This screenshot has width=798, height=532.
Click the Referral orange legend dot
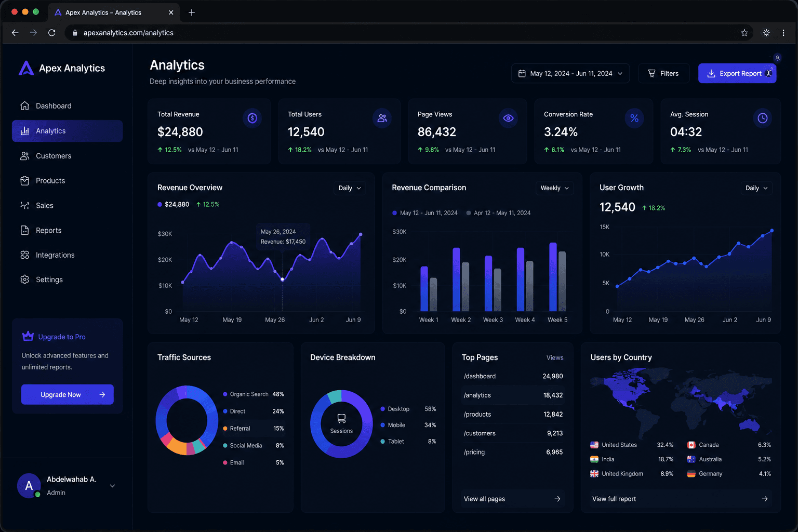(225, 428)
